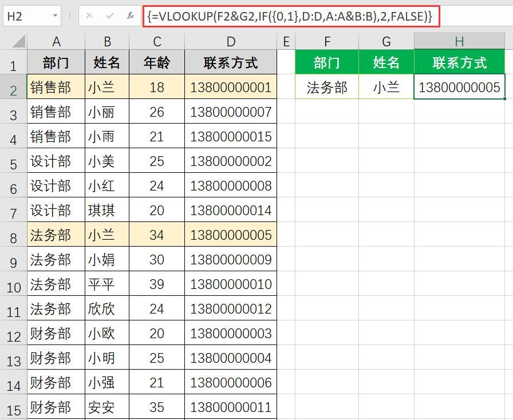Click 财务部 cell in row 12

pos(56,332)
